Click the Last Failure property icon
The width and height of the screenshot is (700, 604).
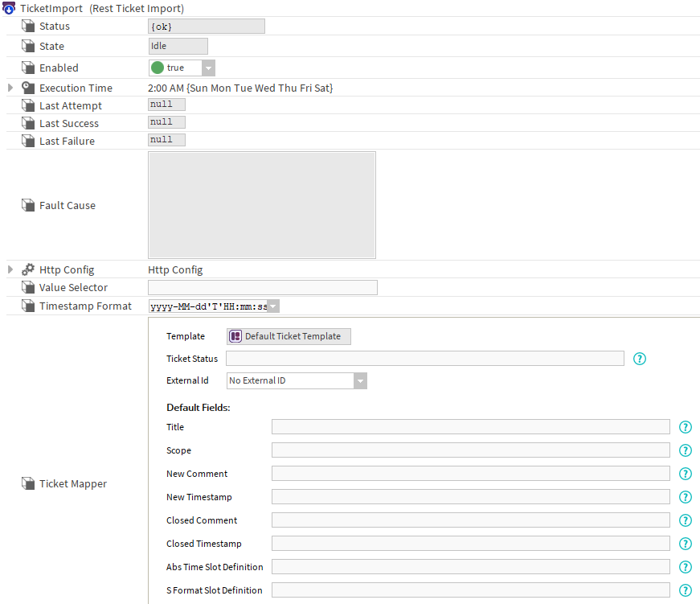pyautogui.click(x=28, y=142)
